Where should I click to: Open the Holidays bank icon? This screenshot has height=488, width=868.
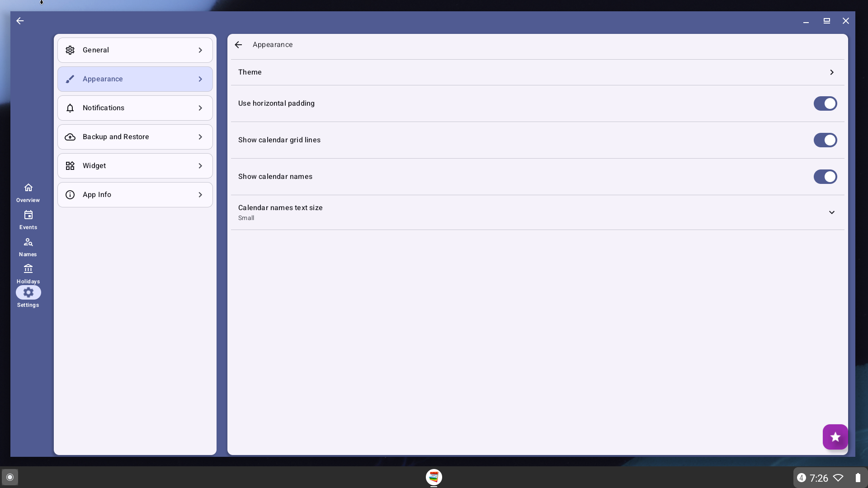pos(28,269)
